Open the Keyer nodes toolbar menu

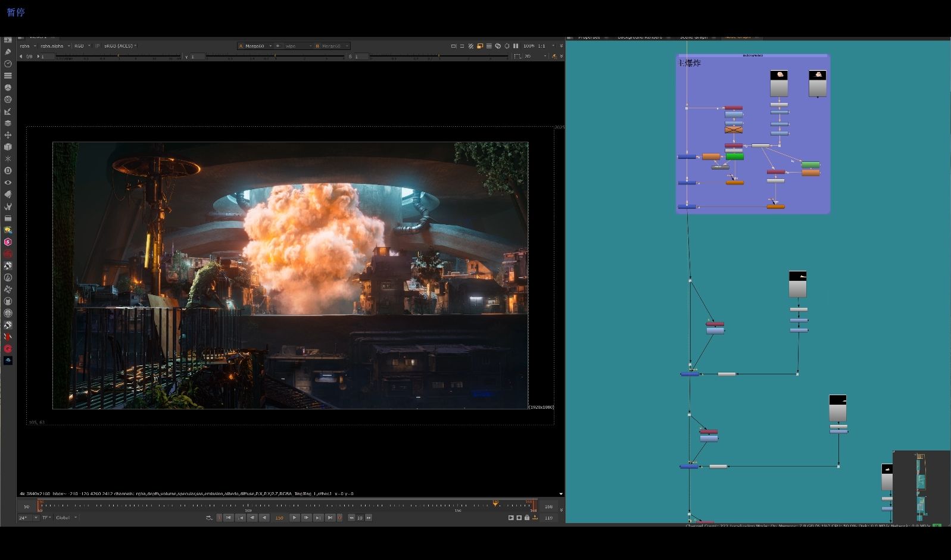[8, 111]
